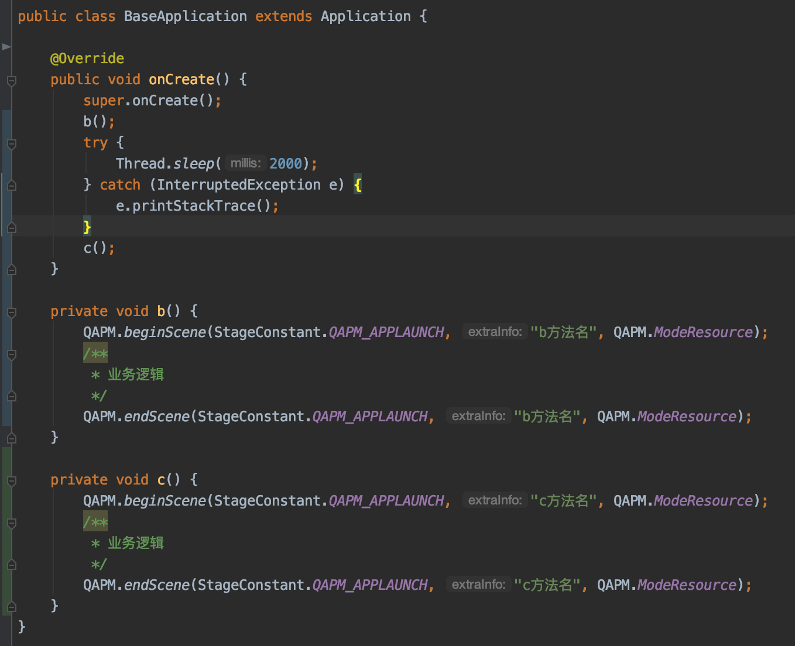Click InterruptedException in the catch clause
The width and height of the screenshot is (796, 646).
pos(239,185)
